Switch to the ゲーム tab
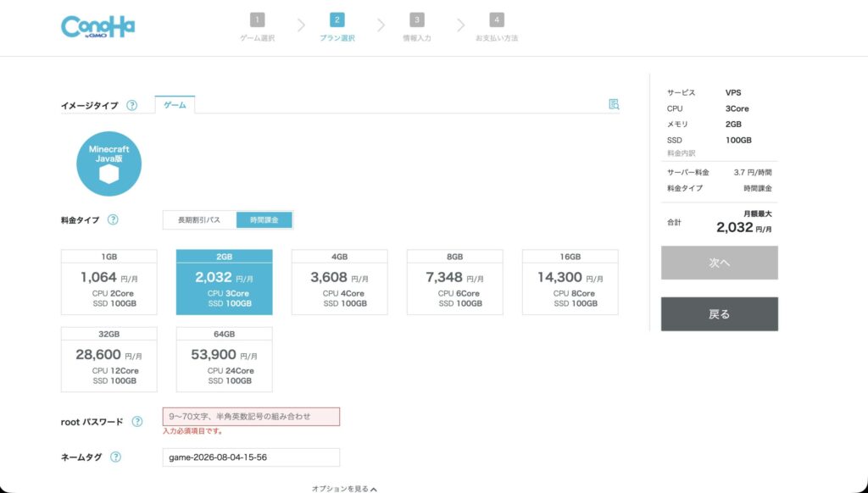868x493 pixels. [175, 104]
